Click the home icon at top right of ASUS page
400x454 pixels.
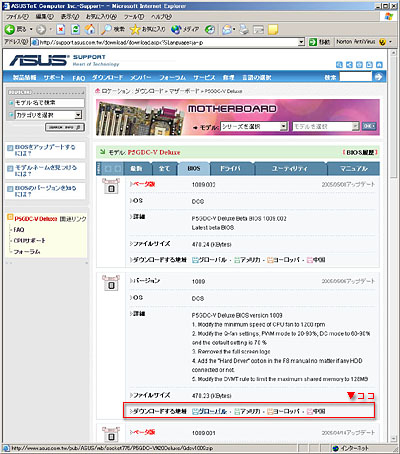[379, 65]
